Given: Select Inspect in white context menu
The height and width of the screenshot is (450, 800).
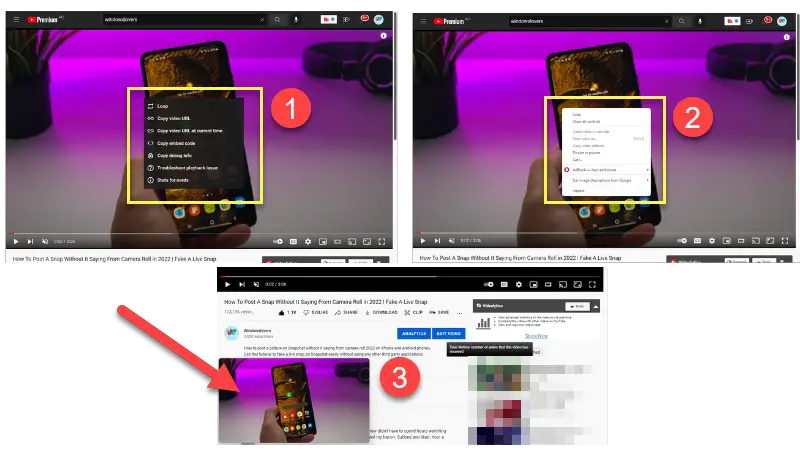Looking at the screenshot, I should (606, 191).
